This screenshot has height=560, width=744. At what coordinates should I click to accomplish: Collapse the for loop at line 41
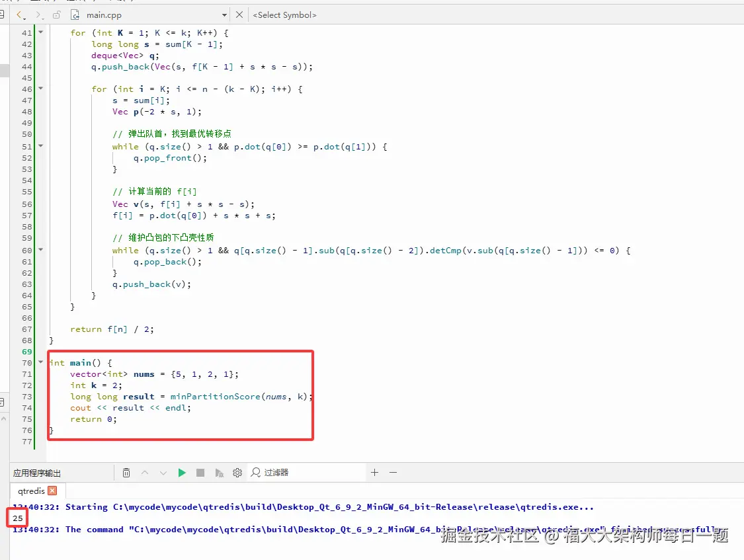(41, 32)
